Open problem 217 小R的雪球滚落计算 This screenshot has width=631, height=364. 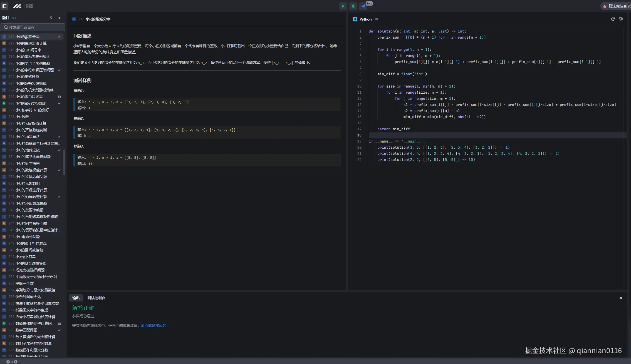coord(31,43)
